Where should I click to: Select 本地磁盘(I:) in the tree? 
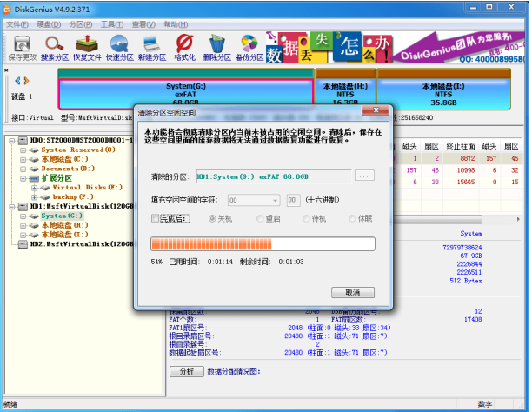point(64,235)
